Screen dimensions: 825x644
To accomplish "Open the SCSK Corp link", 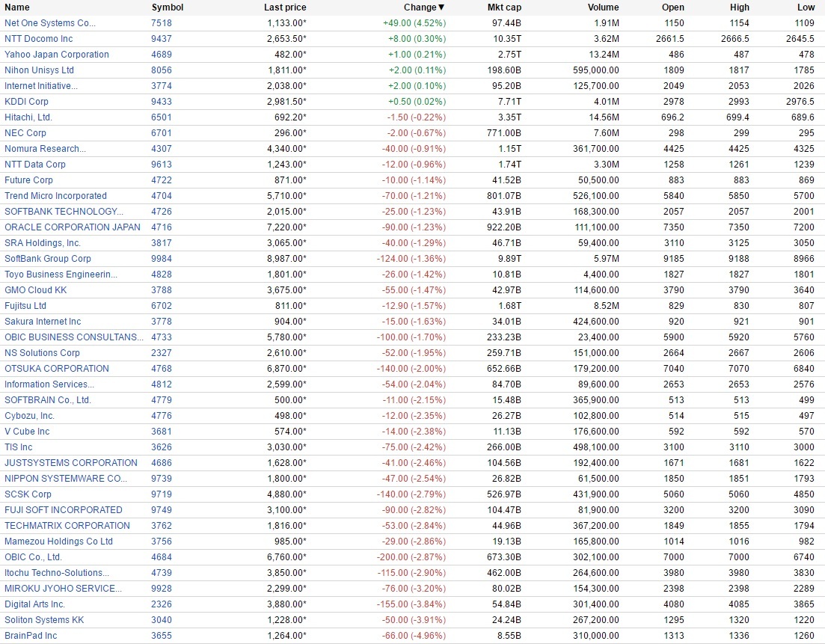I will [28, 494].
